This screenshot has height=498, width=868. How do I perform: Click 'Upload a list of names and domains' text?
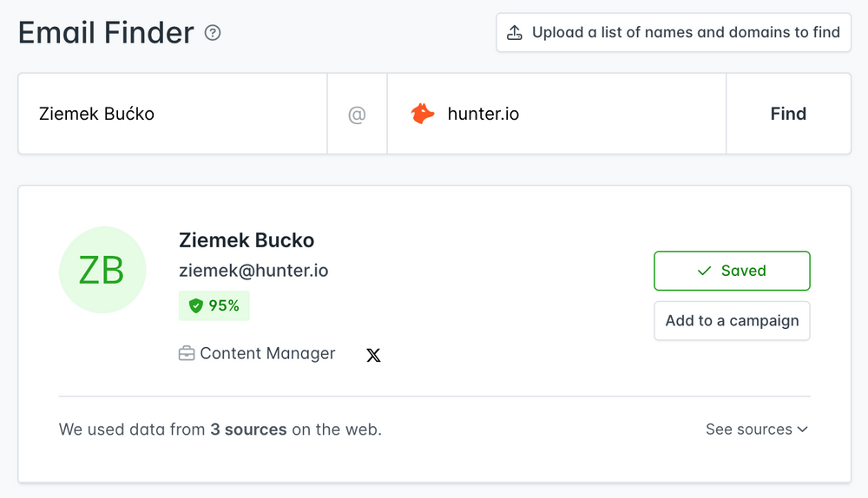click(x=686, y=33)
